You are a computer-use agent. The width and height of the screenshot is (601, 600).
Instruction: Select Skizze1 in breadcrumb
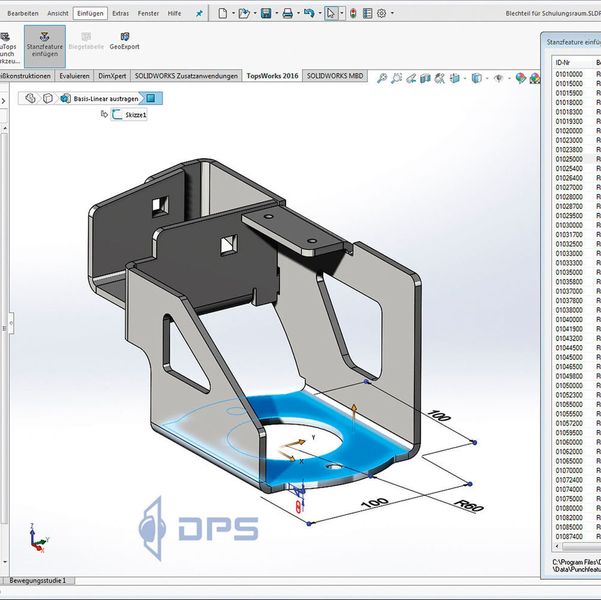point(130,115)
